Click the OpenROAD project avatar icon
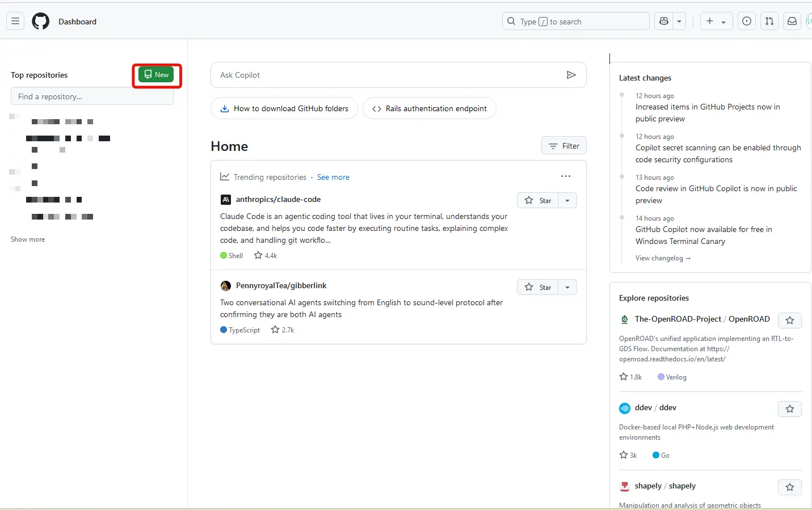Viewport: 812px width, 510px height. (x=625, y=319)
